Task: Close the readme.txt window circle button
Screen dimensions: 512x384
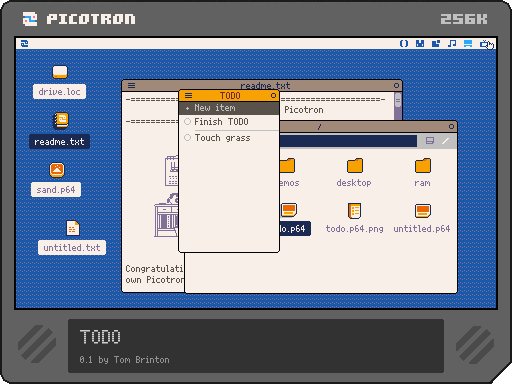Action: click(x=396, y=85)
